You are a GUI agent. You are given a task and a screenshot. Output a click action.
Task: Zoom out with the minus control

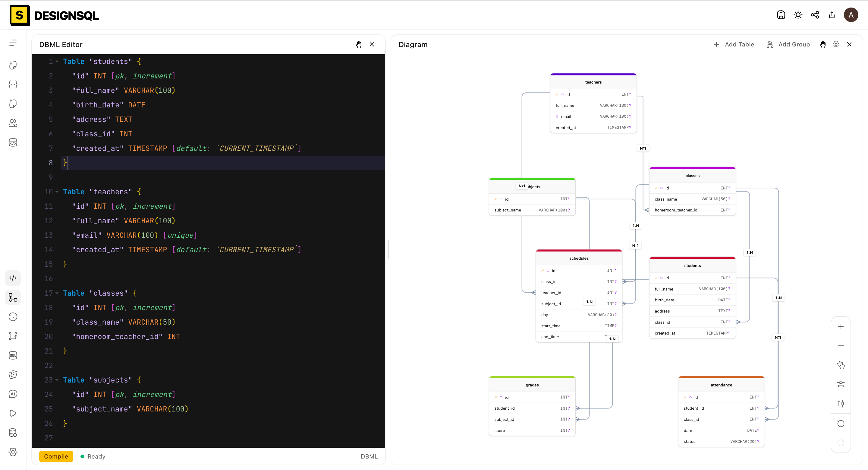(841, 346)
